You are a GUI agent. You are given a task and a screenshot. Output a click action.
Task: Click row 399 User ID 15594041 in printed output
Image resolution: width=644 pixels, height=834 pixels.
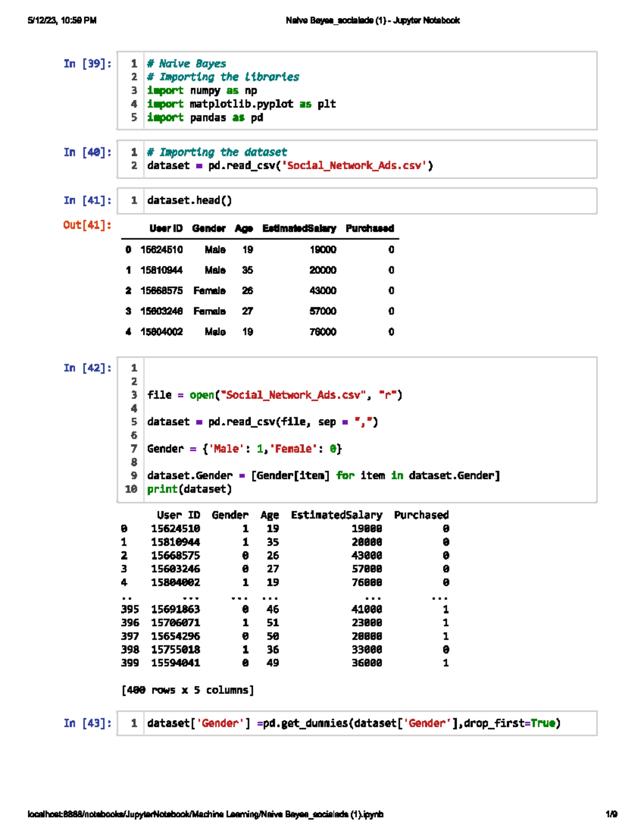click(x=175, y=663)
